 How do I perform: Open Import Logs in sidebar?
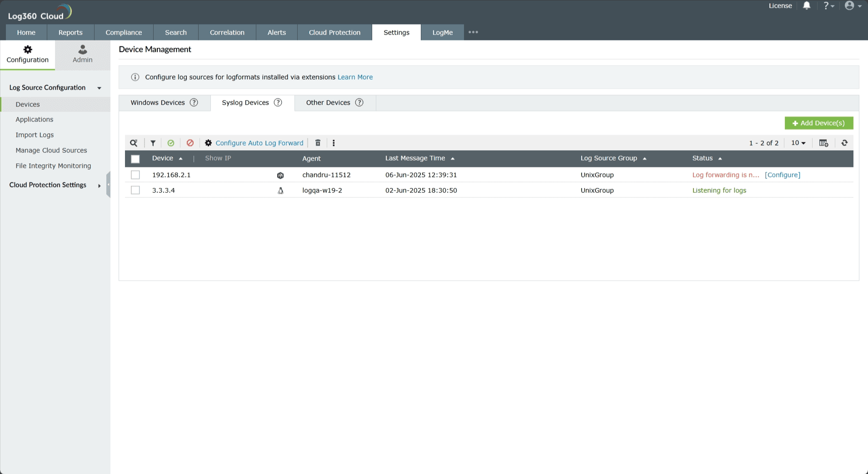pyautogui.click(x=35, y=135)
